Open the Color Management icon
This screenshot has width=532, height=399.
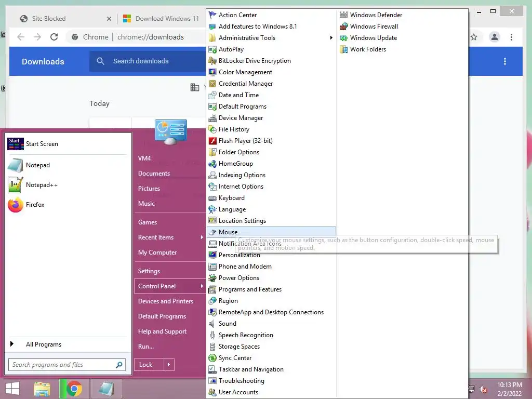click(x=212, y=72)
